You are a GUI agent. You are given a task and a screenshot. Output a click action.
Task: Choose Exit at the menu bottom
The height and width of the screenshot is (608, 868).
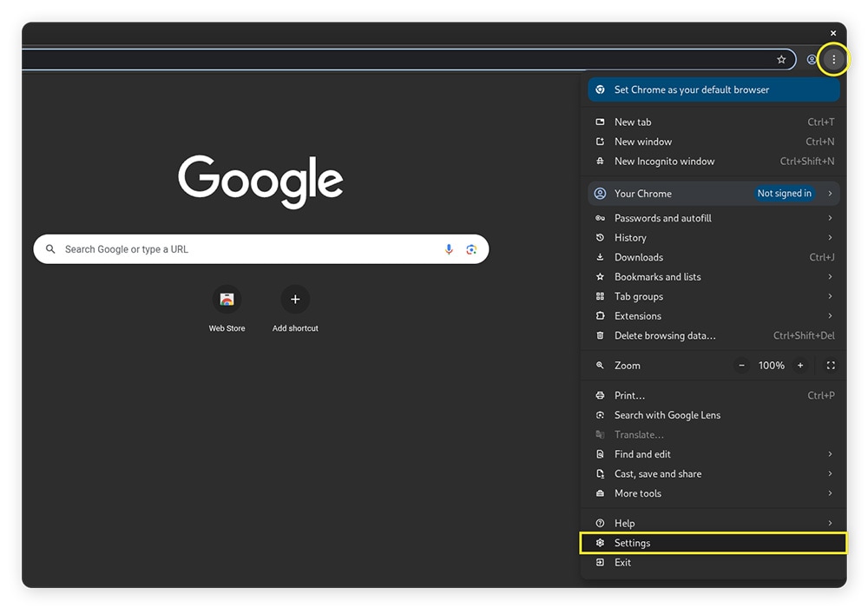[713, 563]
